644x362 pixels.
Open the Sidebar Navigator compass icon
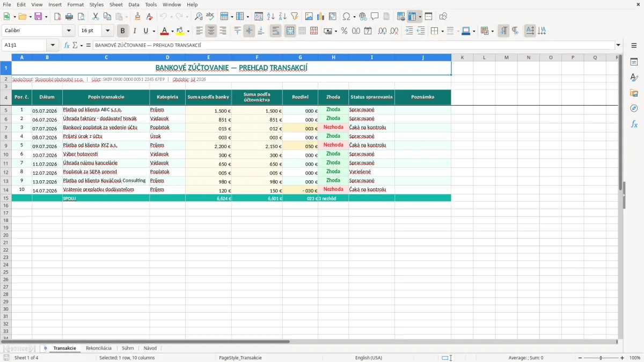pyautogui.click(x=634, y=108)
